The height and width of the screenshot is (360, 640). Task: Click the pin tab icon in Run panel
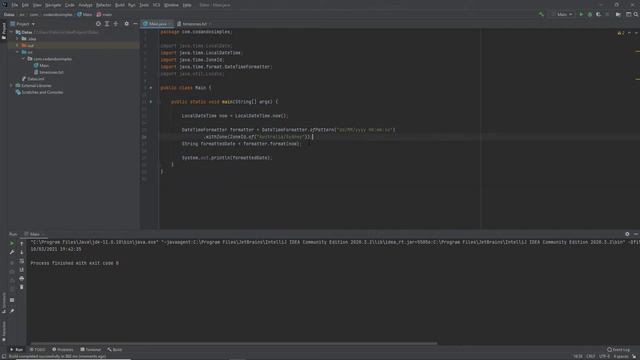click(x=12, y=311)
